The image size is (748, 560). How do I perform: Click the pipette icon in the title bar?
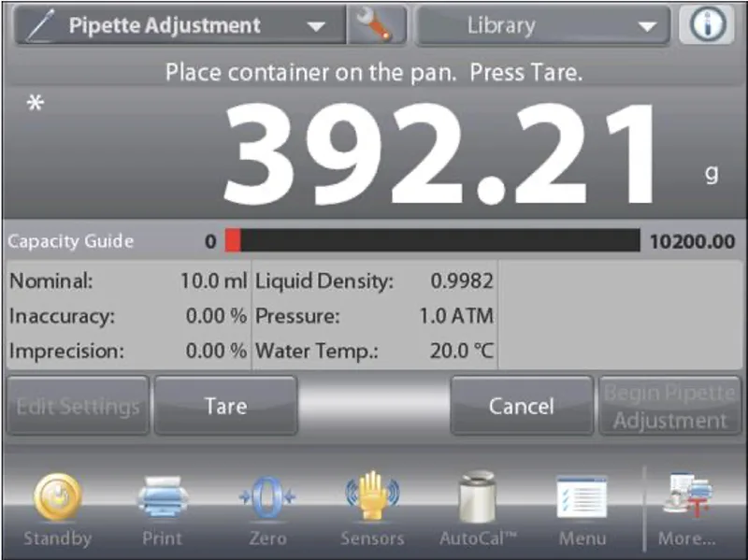[x=40, y=25]
